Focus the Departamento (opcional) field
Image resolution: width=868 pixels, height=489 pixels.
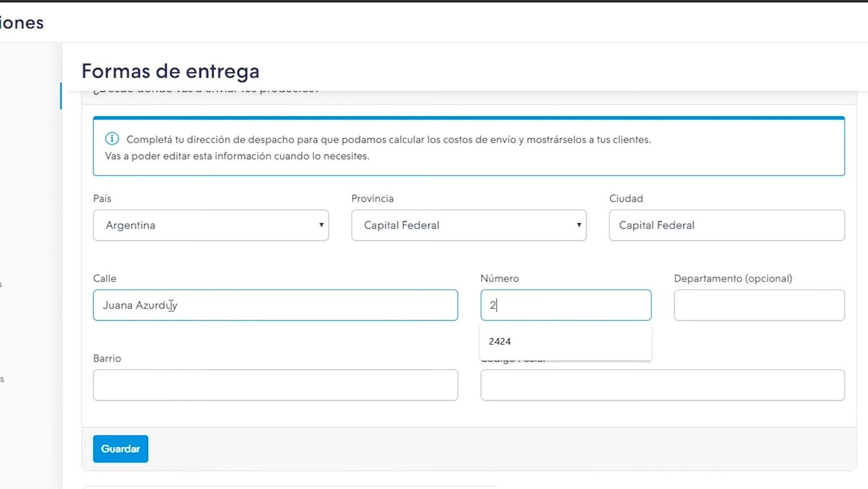tap(759, 305)
